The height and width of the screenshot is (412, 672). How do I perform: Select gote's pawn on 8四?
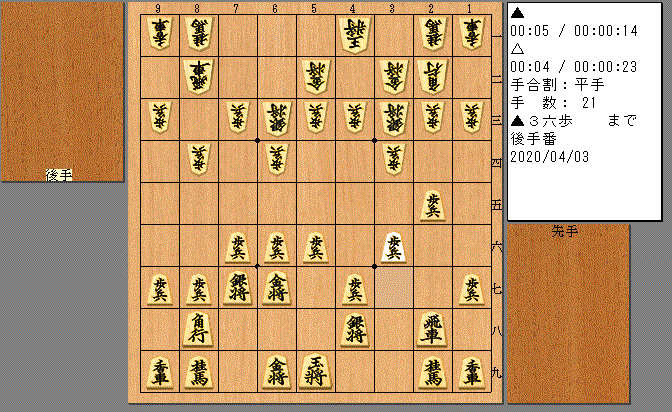click(199, 160)
